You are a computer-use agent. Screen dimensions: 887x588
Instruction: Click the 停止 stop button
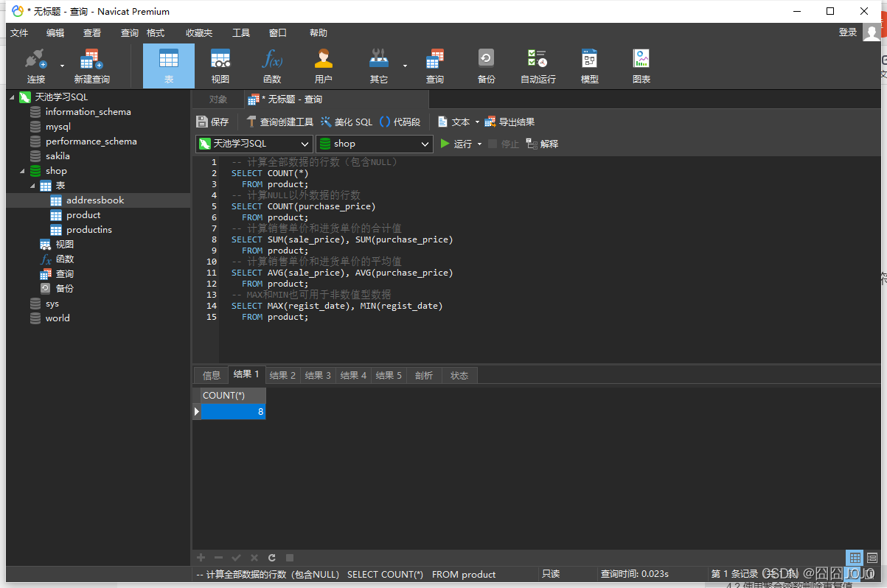click(x=504, y=144)
